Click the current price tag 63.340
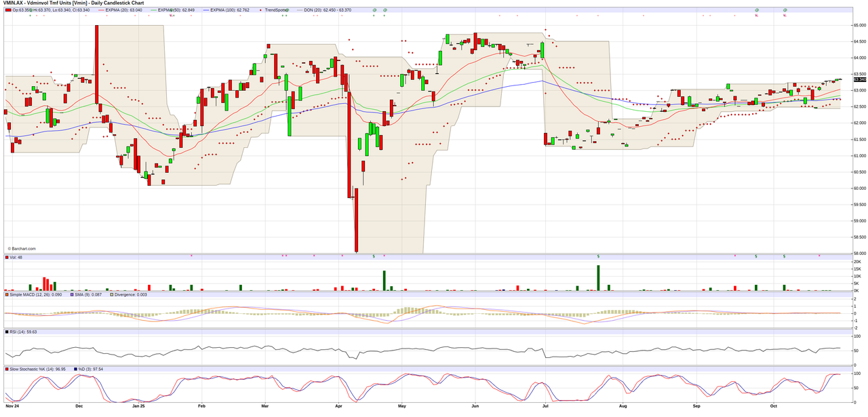This screenshot has height=417, width=868. [x=860, y=79]
